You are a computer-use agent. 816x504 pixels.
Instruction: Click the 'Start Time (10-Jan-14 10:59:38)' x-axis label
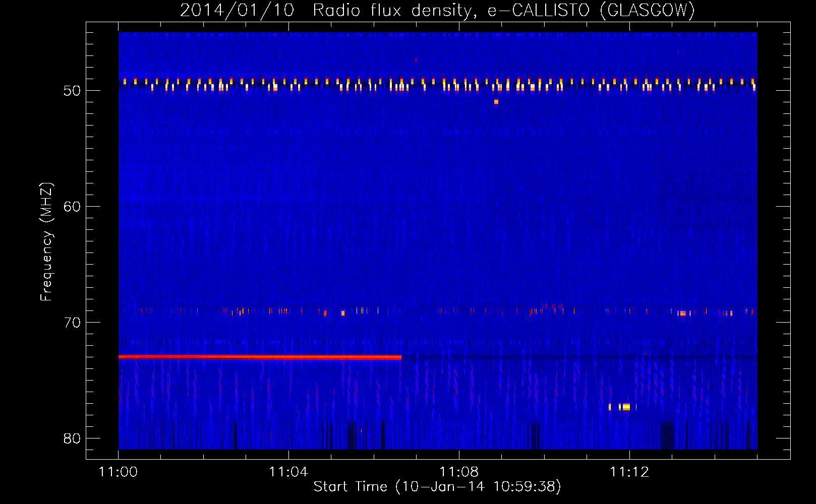[x=437, y=487]
